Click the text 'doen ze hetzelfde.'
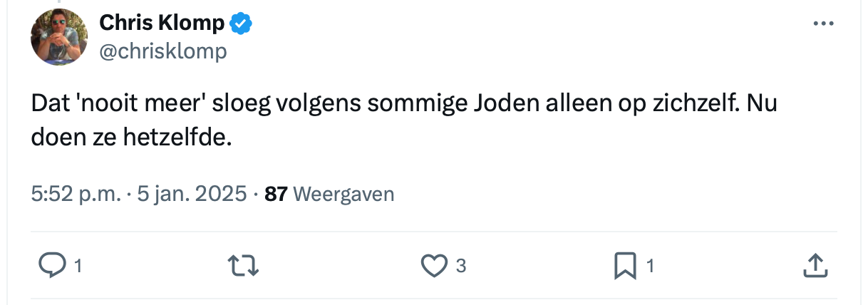Image resolution: width=868 pixels, height=305 pixels. pos(132,135)
